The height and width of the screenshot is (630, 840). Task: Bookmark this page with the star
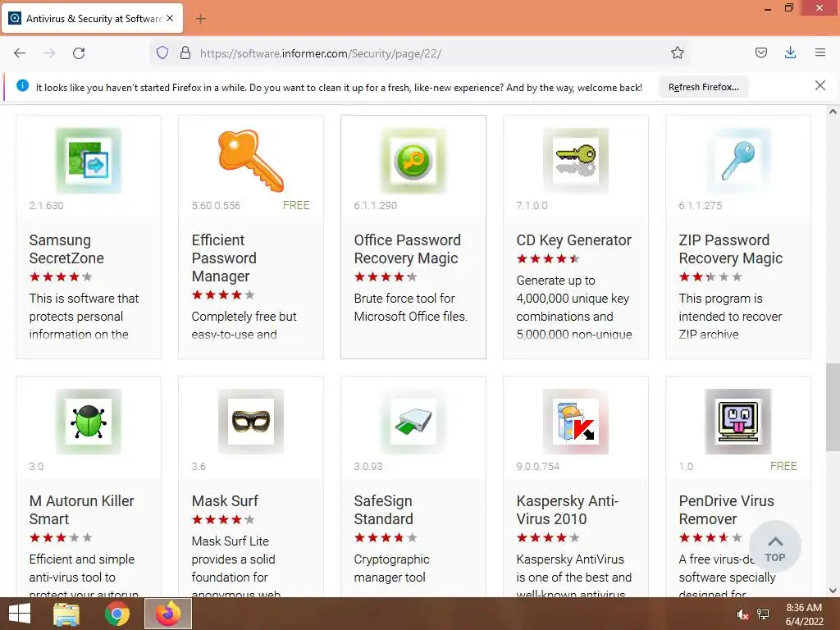pyautogui.click(x=677, y=53)
